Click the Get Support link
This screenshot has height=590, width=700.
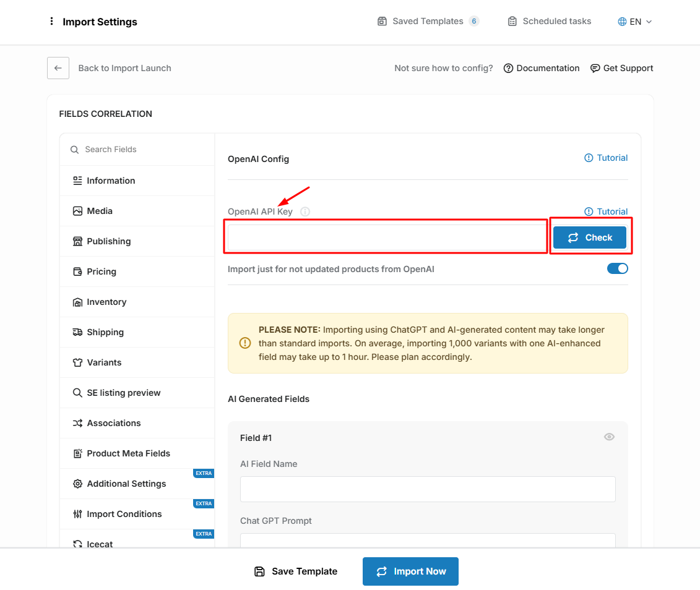(622, 68)
